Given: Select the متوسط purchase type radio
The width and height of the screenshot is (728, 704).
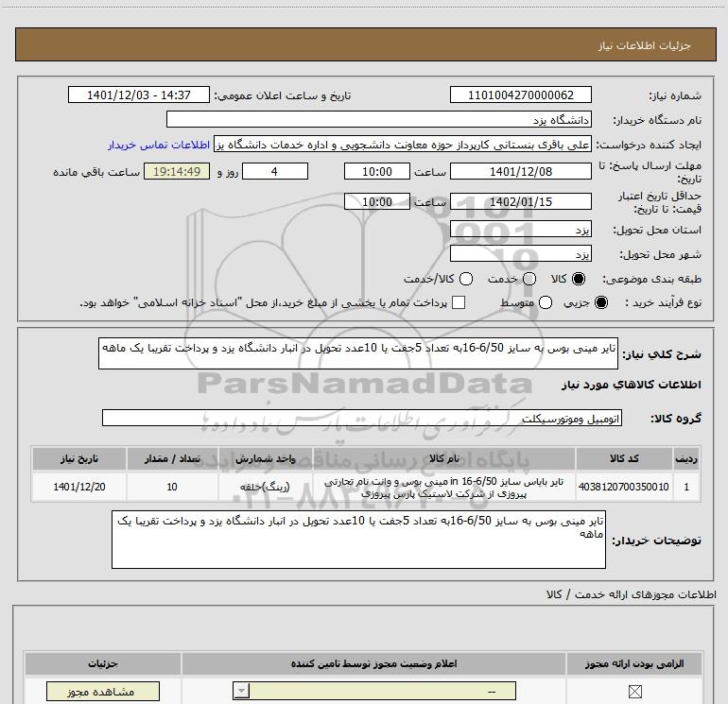Looking at the screenshot, I should click(546, 302).
